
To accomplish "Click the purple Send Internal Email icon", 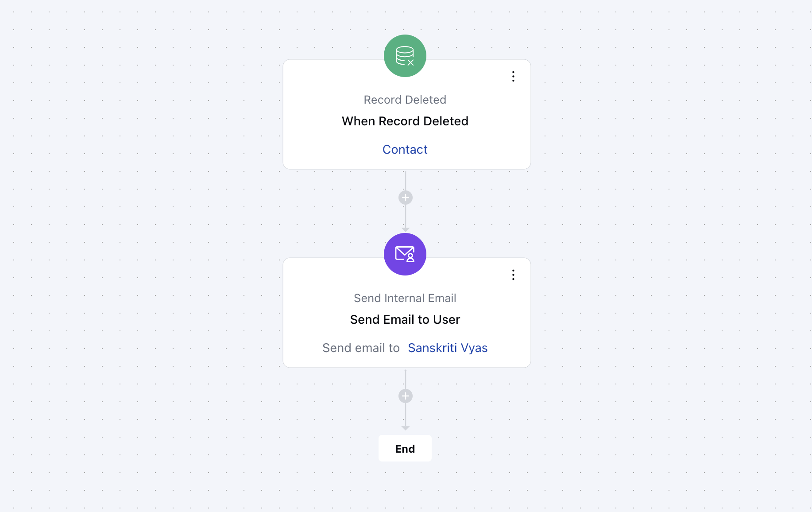I will pos(405,254).
